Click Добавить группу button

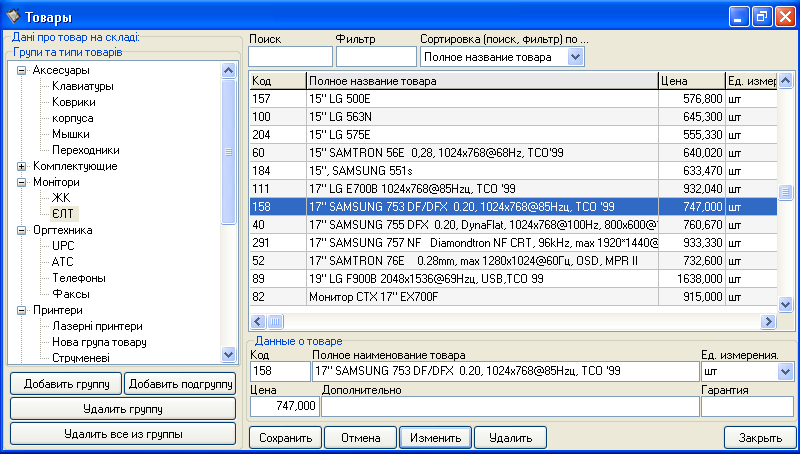66,384
